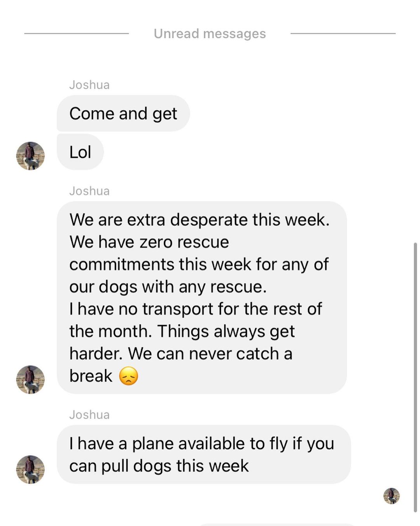The height and width of the screenshot is (526, 420).
Task: Tap Joshua's avatar next to the plane message
Action: tap(30, 470)
